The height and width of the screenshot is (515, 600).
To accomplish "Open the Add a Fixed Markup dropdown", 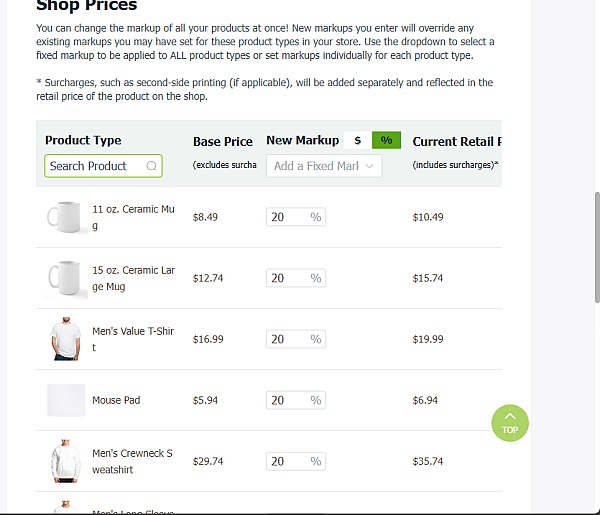I will (324, 166).
